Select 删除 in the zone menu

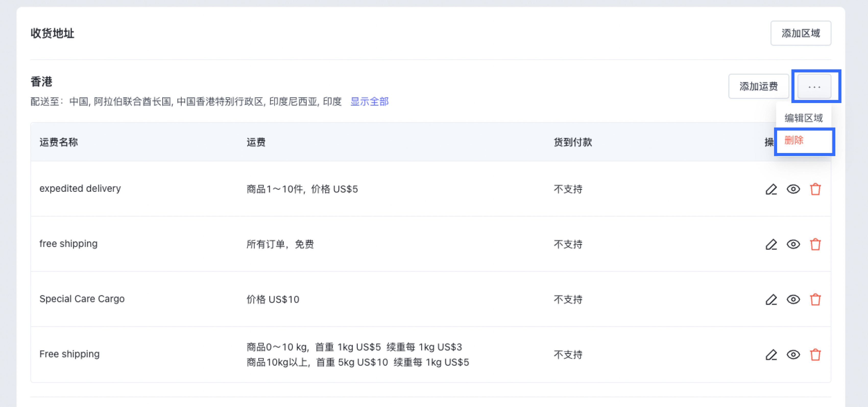point(794,140)
